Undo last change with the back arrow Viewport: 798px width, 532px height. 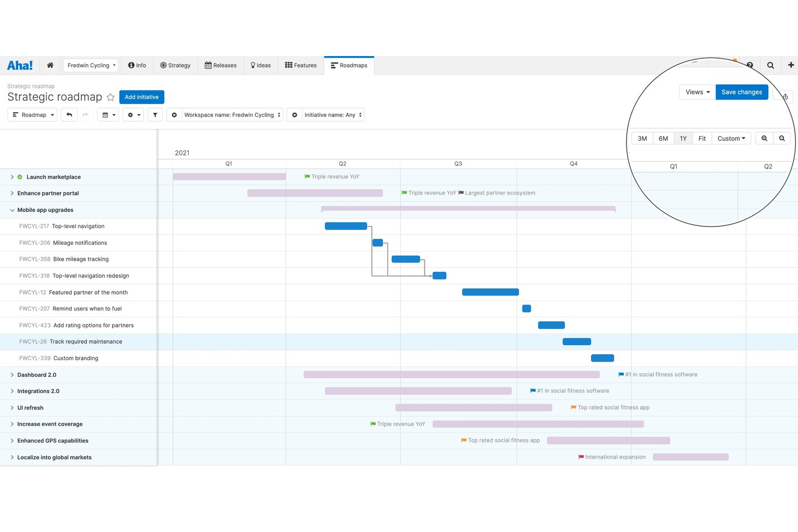click(x=69, y=115)
